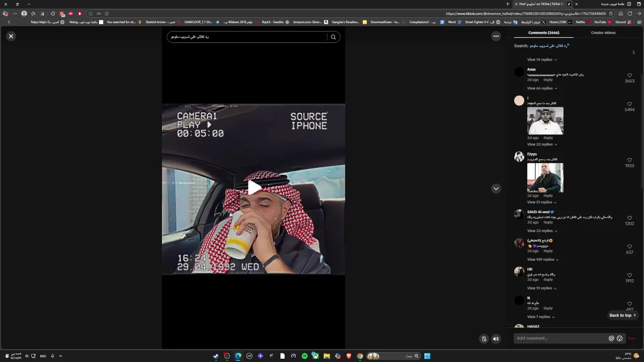Toggle the auto-scroll icon beside speaker
644x362 pixels.
coord(484,339)
